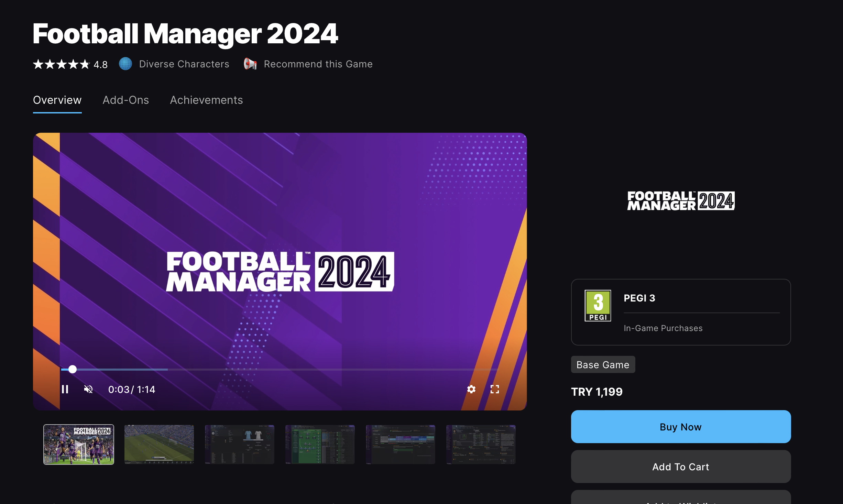This screenshot has height=504, width=843.
Task: Enter fullscreen video mode
Action: (x=495, y=389)
